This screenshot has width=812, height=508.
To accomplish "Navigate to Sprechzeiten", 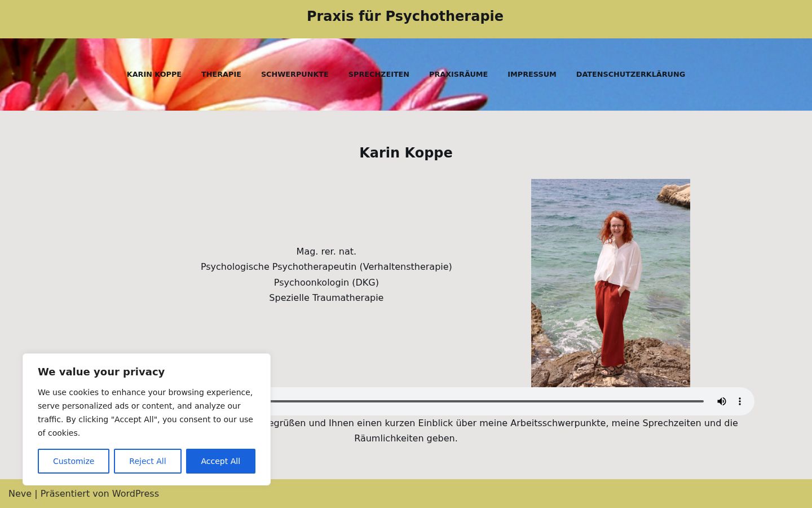I will [x=379, y=74].
